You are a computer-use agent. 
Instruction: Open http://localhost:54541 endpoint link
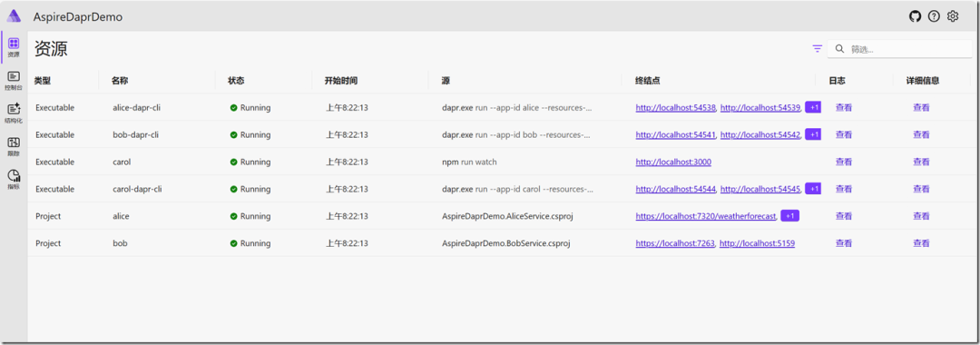coord(676,134)
